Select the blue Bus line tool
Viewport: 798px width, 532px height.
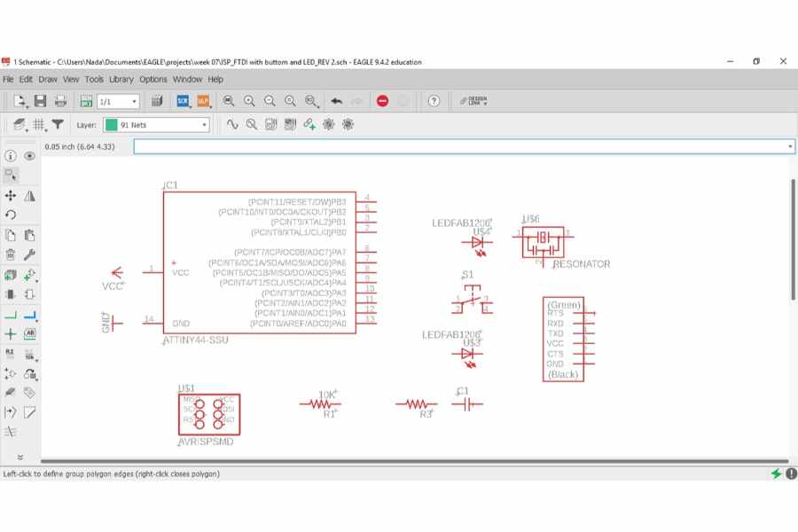coord(30,315)
